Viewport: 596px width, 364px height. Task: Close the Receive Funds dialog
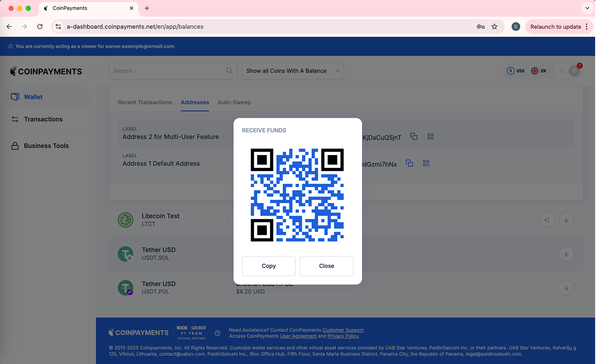click(x=326, y=266)
